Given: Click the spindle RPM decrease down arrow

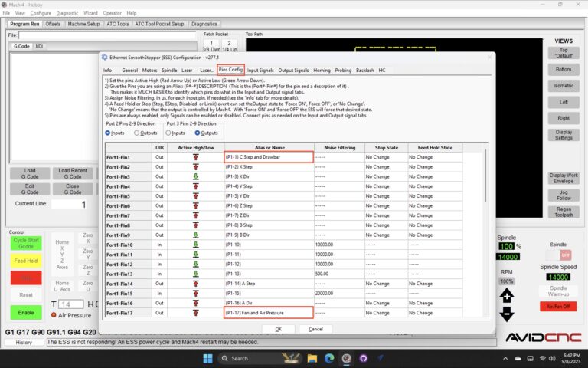Looking at the screenshot, I should coord(507,314).
